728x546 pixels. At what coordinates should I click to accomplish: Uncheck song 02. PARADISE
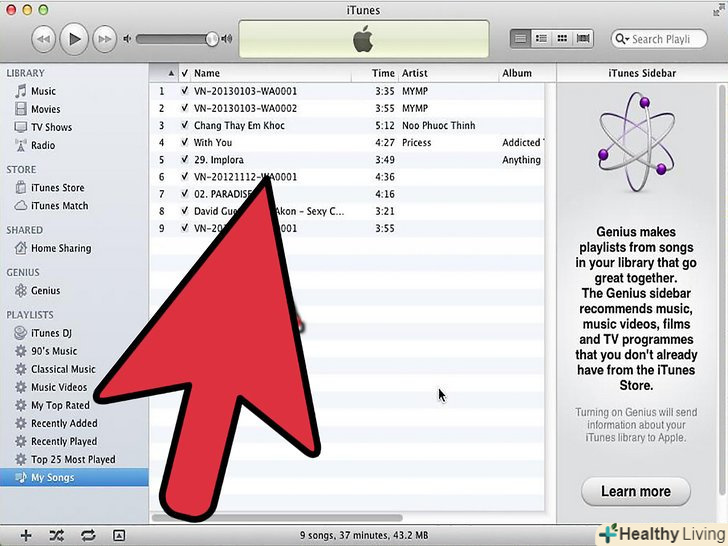[x=185, y=194]
